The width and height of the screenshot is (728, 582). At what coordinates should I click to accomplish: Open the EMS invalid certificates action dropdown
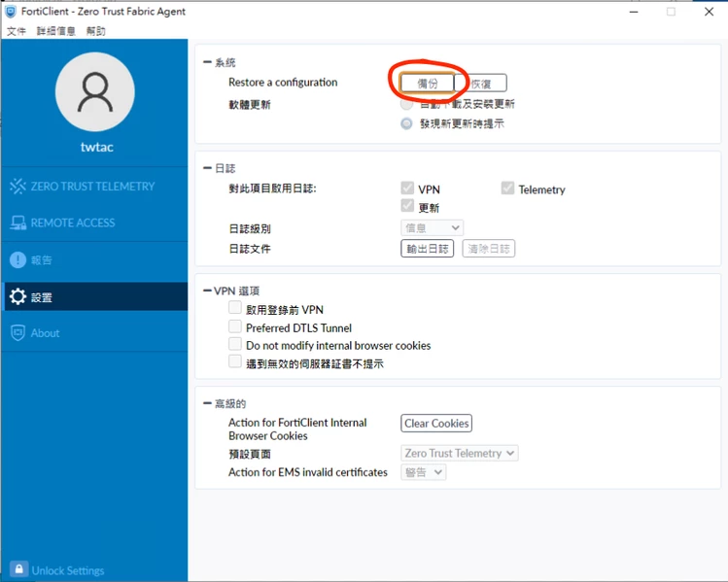[423, 472]
